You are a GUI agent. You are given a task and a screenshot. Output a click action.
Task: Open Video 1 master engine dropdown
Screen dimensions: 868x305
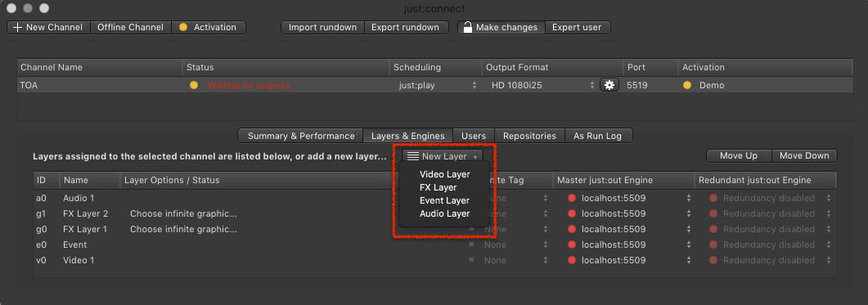click(629, 260)
